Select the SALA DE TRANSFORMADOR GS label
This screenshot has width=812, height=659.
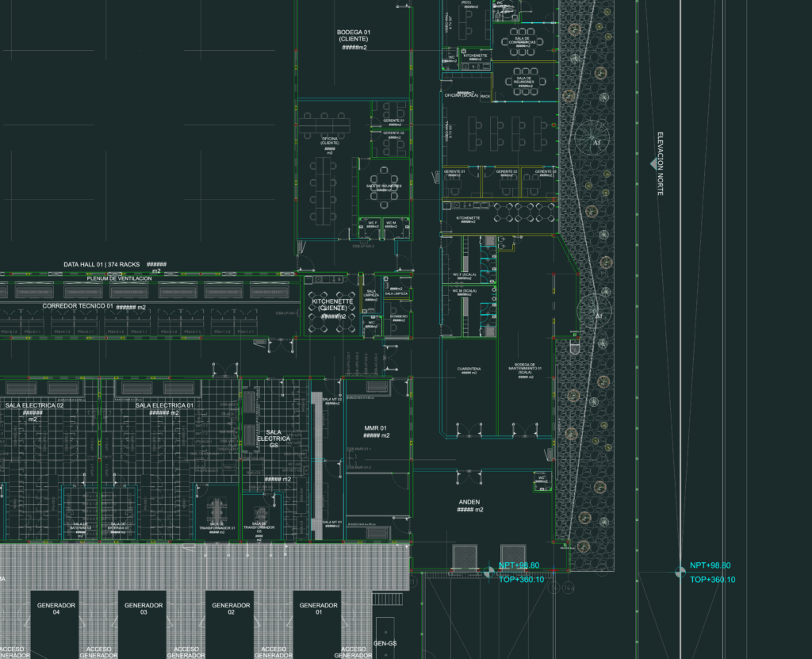259,527
